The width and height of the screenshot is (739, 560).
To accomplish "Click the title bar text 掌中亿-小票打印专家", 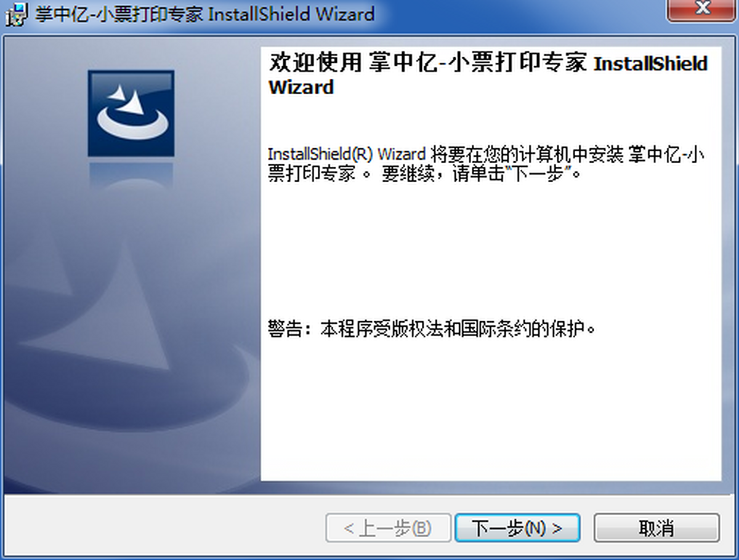I will pyautogui.click(x=119, y=14).
